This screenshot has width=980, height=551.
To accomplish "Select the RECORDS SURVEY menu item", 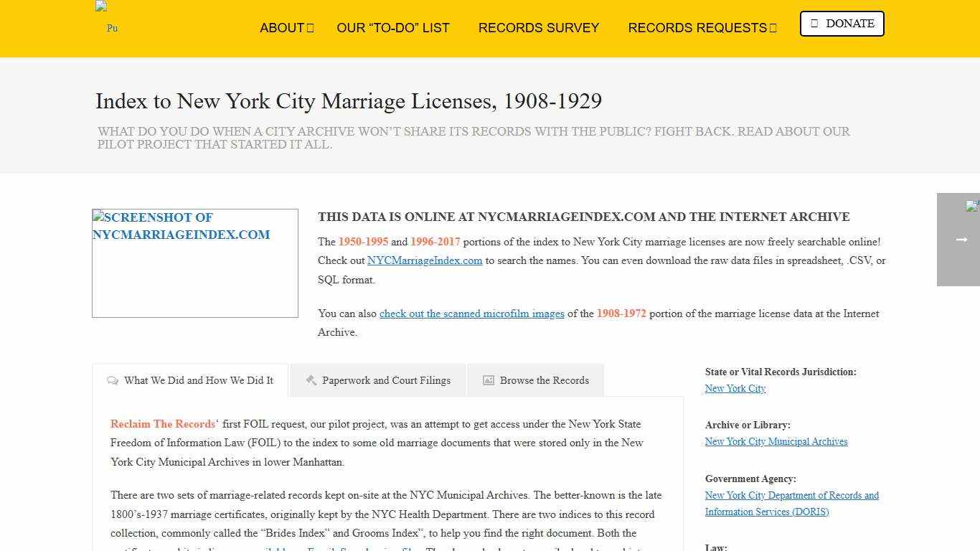I will click(539, 28).
